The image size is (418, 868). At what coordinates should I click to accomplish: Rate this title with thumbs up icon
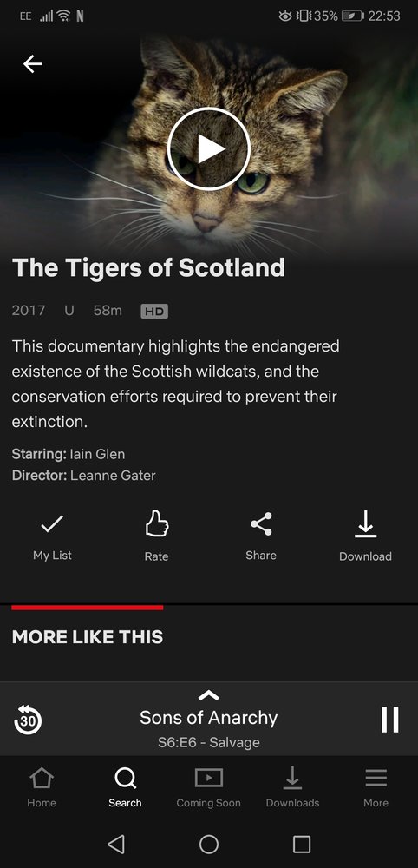pyautogui.click(x=156, y=523)
